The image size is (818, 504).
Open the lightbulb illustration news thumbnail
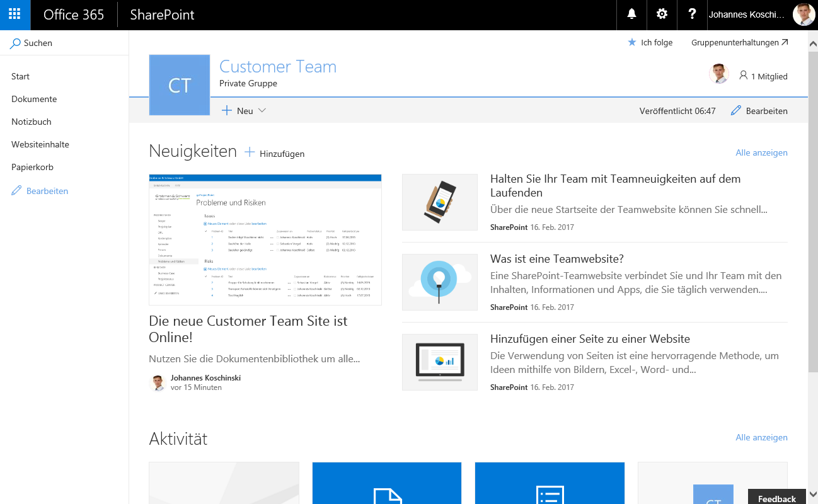[x=440, y=282]
